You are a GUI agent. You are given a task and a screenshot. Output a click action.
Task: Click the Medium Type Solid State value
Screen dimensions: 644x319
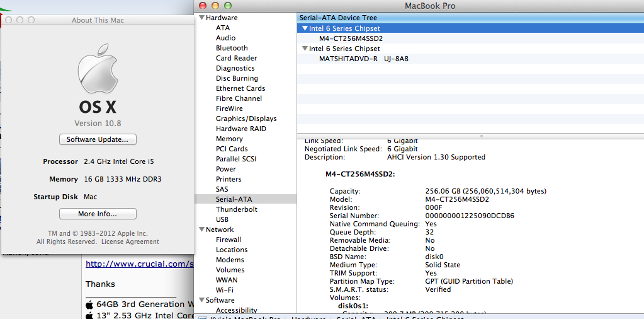point(443,265)
